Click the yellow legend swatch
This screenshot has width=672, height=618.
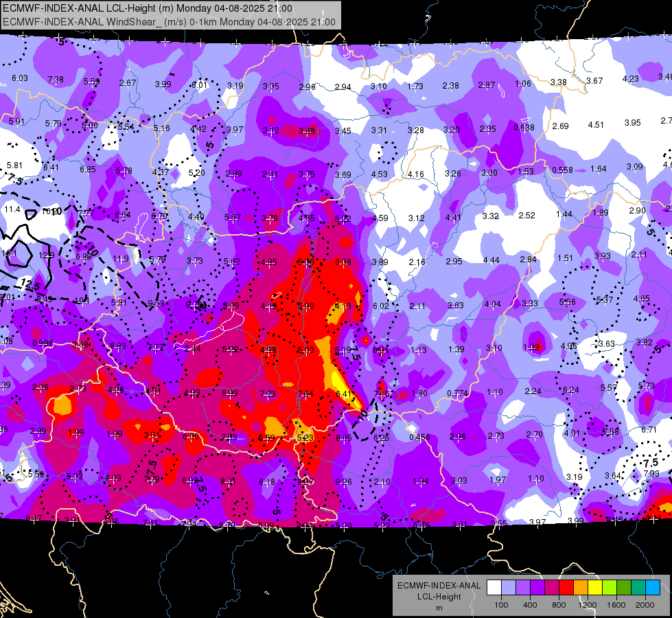pos(595,588)
